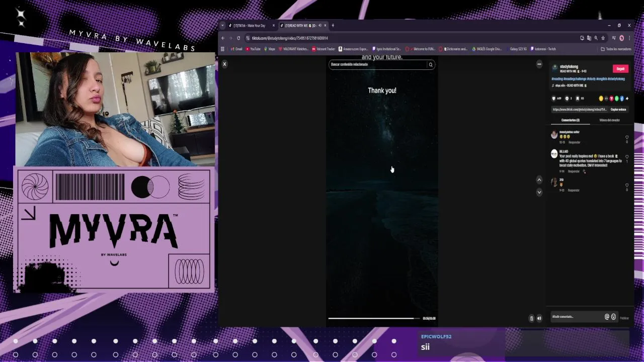Click the tiktok.com URL in address bar
The height and width of the screenshot is (362, 644).
[x=290, y=38]
